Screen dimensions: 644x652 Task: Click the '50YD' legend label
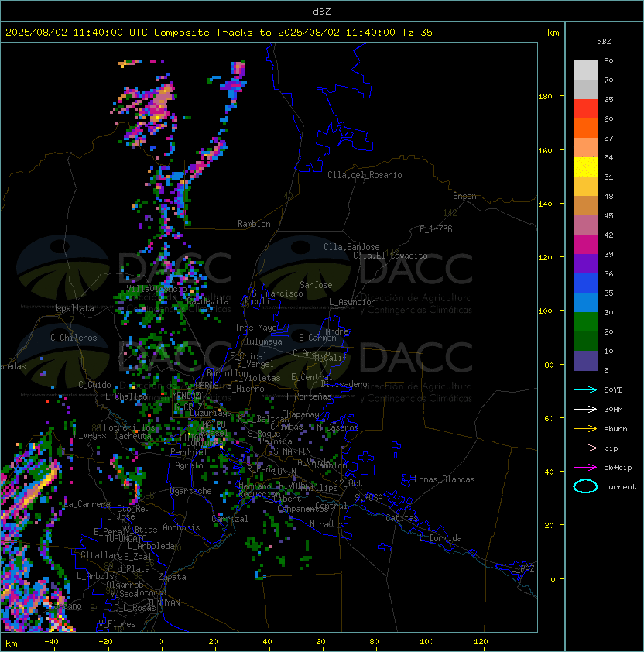(x=613, y=390)
